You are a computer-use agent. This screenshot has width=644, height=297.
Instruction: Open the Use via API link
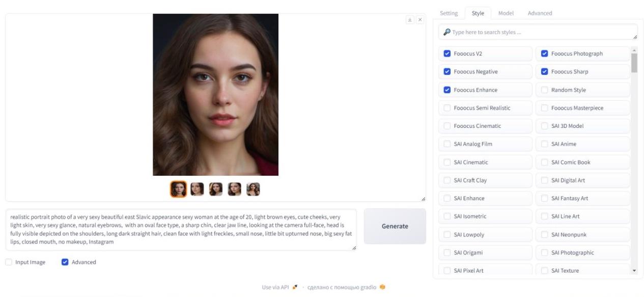(x=279, y=287)
